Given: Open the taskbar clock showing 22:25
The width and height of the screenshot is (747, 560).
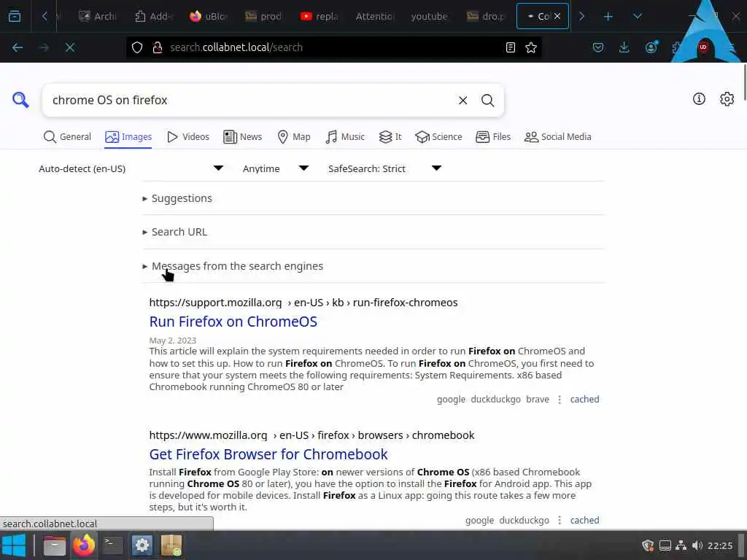Looking at the screenshot, I should [x=720, y=545].
